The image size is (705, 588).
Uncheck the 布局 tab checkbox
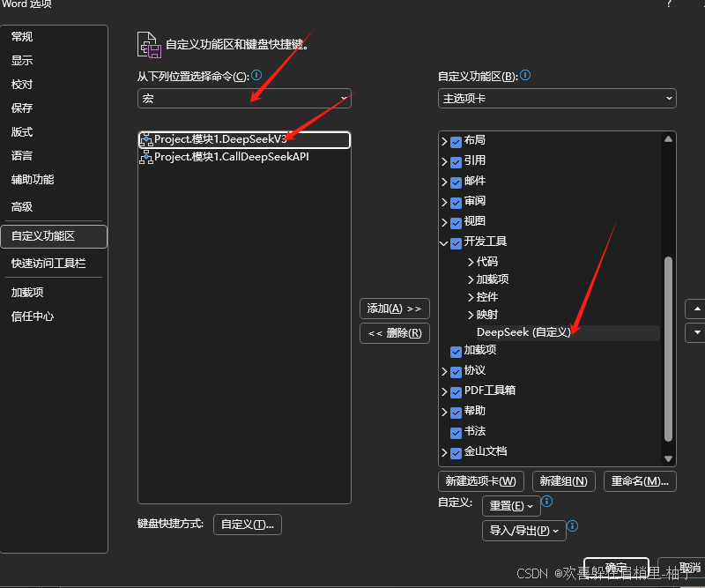[456, 142]
